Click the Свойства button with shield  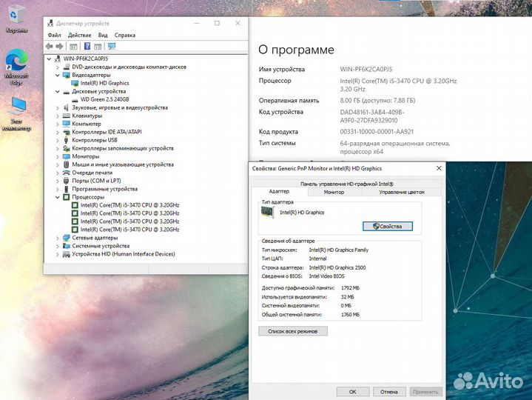coord(388,227)
